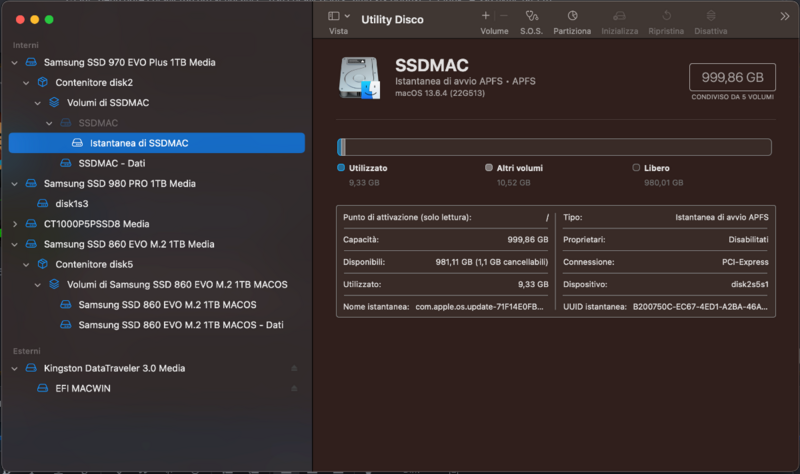This screenshot has height=474, width=800.
Task: Collapse Contenitore disk2 node
Action: (26, 83)
